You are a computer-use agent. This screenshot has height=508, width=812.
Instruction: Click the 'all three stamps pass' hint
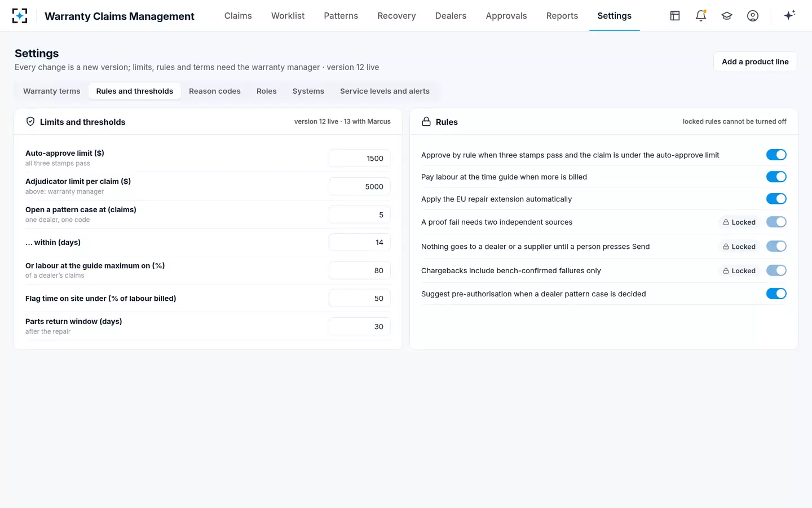pyautogui.click(x=58, y=164)
